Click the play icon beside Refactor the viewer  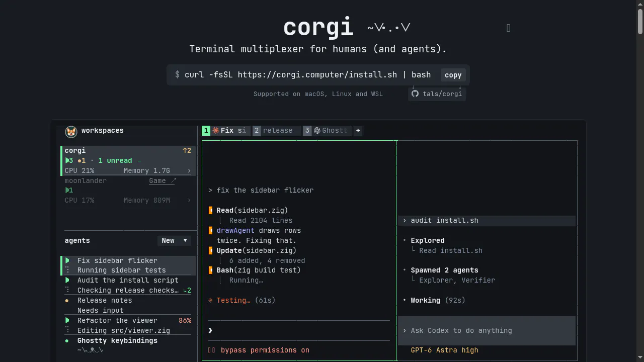[x=67, y=320]
